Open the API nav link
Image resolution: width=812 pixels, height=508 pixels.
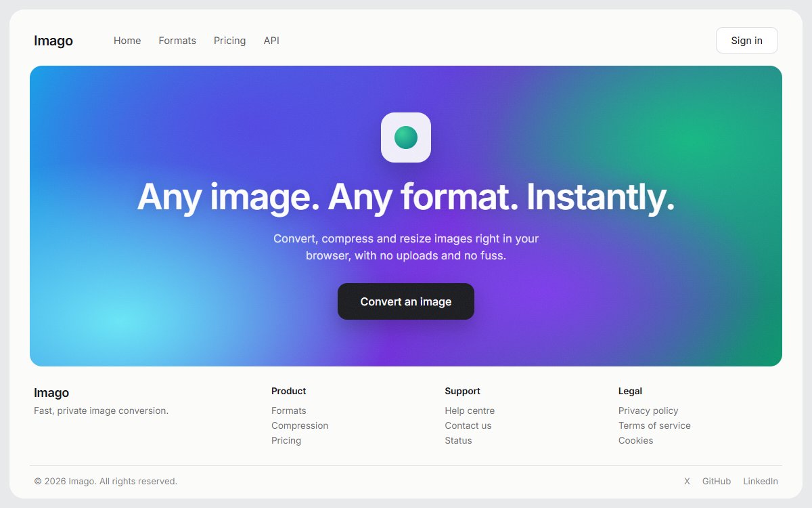pyautogui.click(x=271, y=41)
